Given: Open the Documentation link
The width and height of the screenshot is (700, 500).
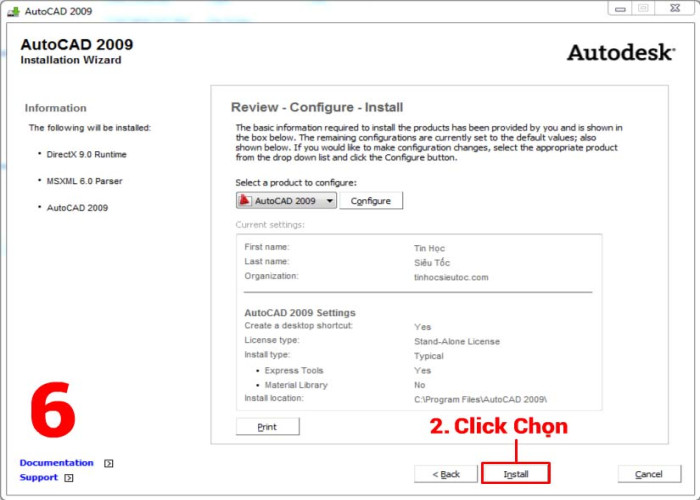Looking at the screenshot, I should point(57,463).
